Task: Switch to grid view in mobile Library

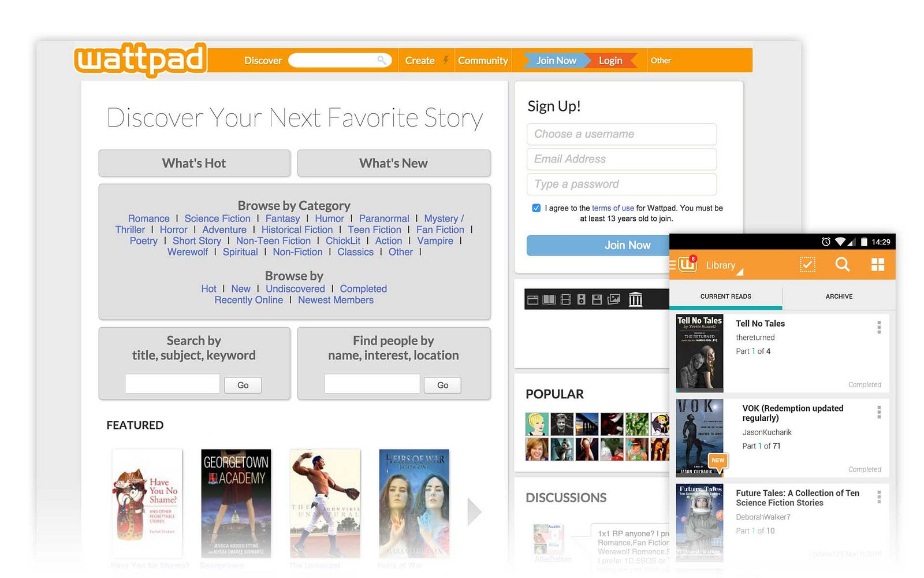Action: [x=878, y=265]
